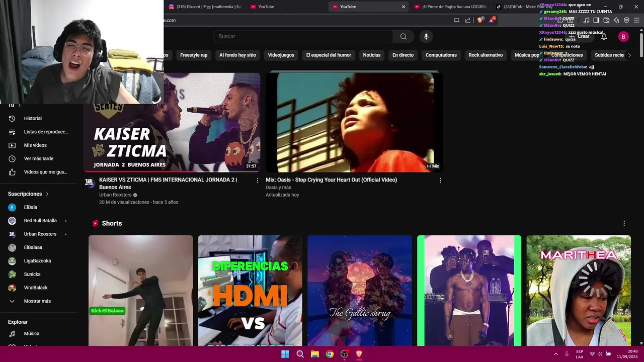Play the Oasis mix thumbnail
The height and width of the screenshot is (362, 644).
pos(354,122)
